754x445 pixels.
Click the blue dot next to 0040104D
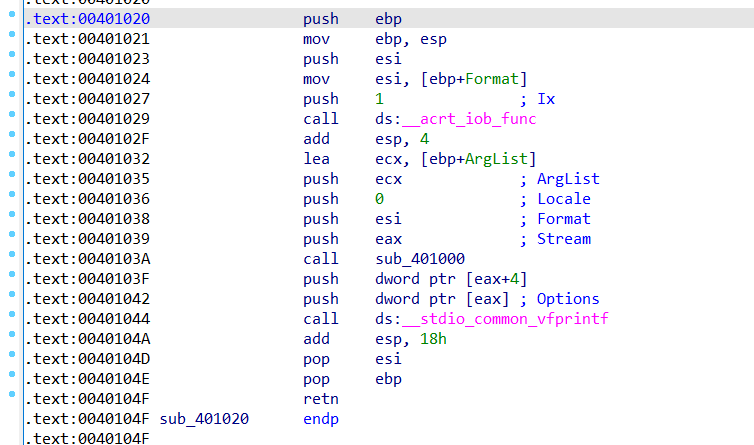click(10, 359)
